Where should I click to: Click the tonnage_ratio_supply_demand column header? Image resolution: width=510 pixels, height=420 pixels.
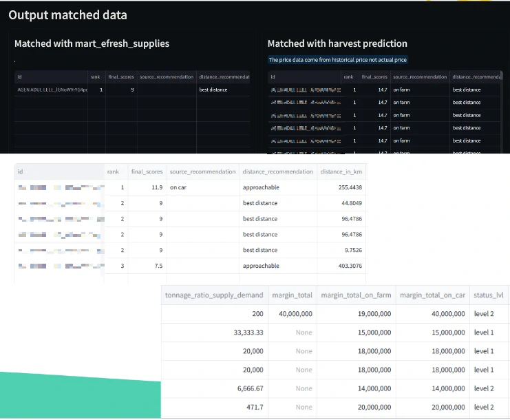tap(214, 295)
